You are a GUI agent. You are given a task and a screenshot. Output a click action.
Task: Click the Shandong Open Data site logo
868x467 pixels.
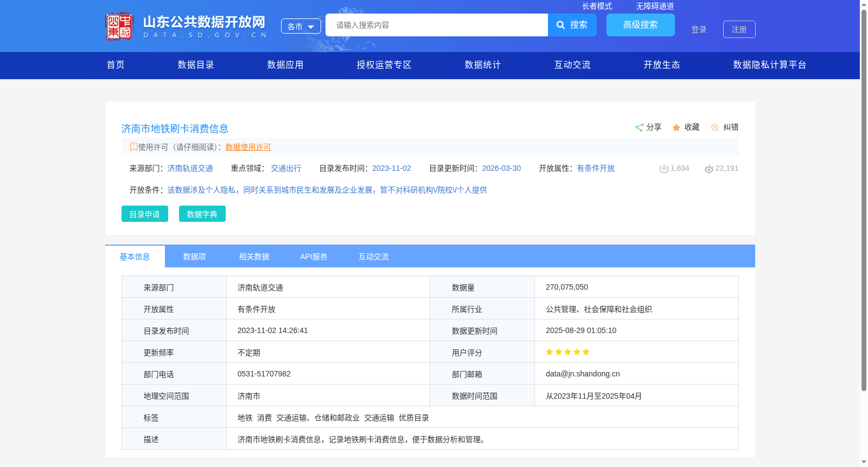tap(186, 26)
